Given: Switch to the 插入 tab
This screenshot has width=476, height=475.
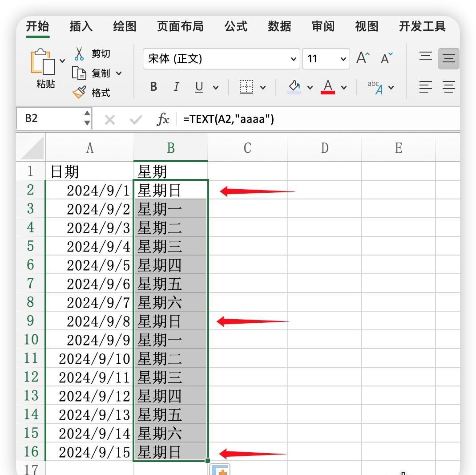Looking at the screenshot, I should coord(81,26).
